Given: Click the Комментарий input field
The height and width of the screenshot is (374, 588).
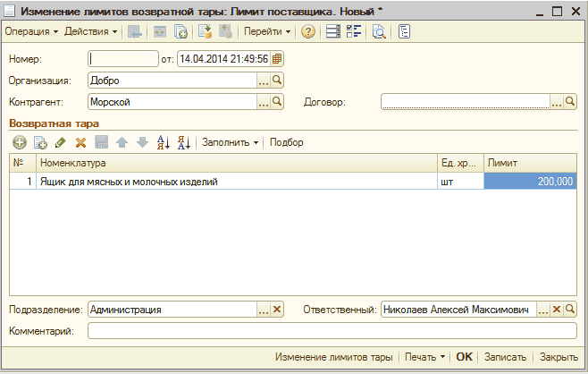Looking at the screenshot, I should [x=332, y=331].
